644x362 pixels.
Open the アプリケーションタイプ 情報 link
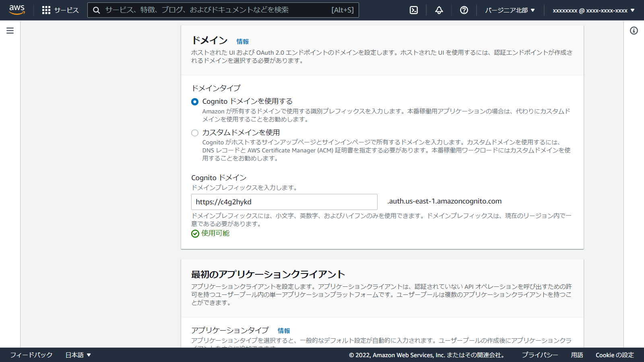pos(285,330)
